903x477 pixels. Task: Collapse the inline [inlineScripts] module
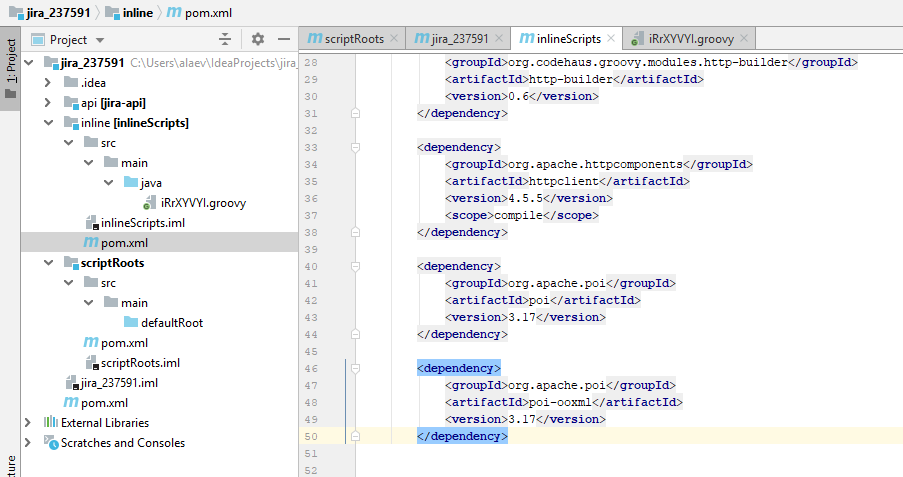coord(49,123)
